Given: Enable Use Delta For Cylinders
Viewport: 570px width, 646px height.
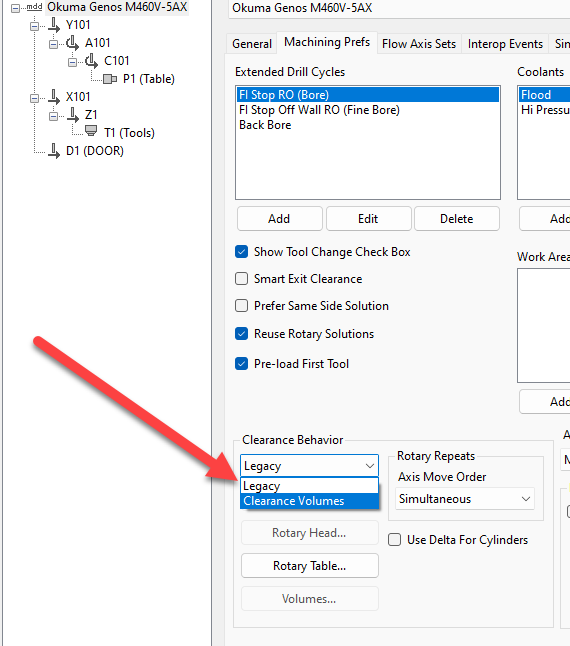Looking at the screenshot, I should [x=395, y=540].
